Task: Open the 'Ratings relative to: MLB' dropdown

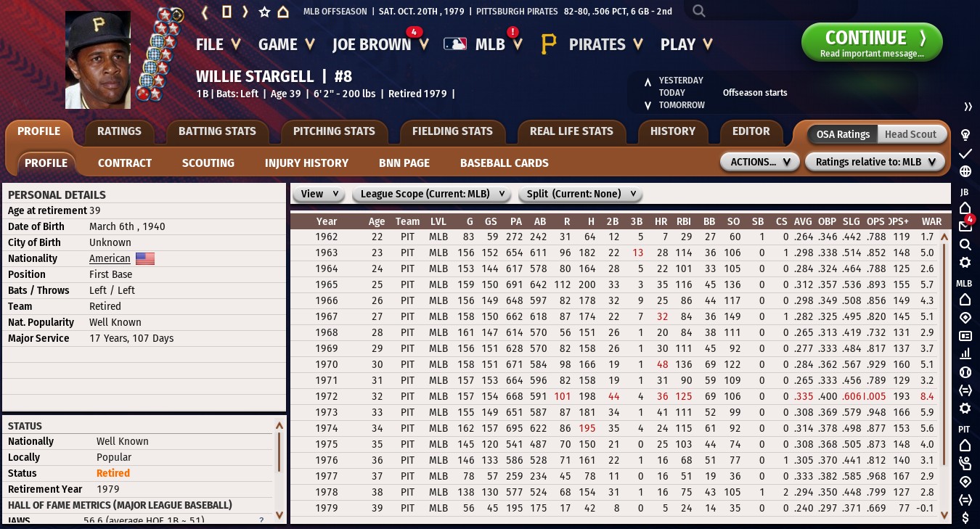Action: [x=875, y=162]
